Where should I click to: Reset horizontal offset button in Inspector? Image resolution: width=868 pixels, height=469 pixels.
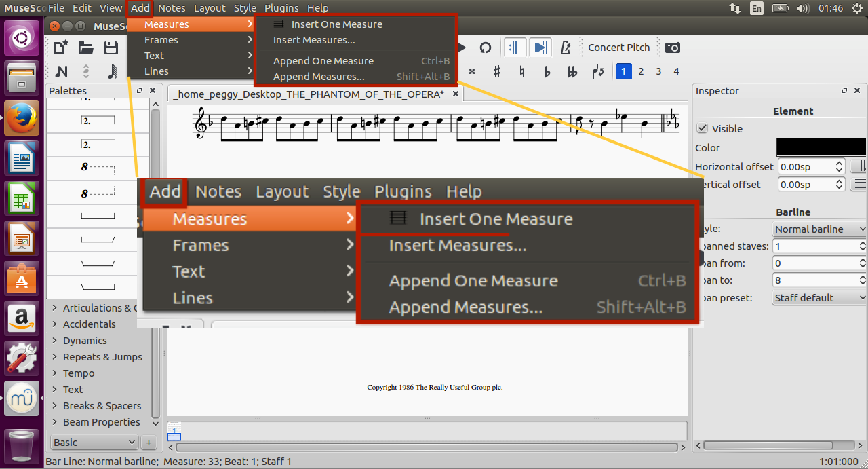click(859, 166)
